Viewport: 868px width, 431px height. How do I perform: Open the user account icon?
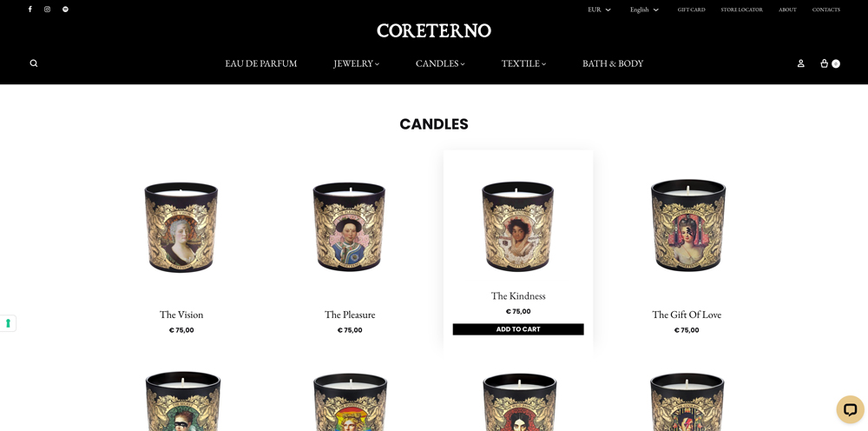tap(800, 63)
